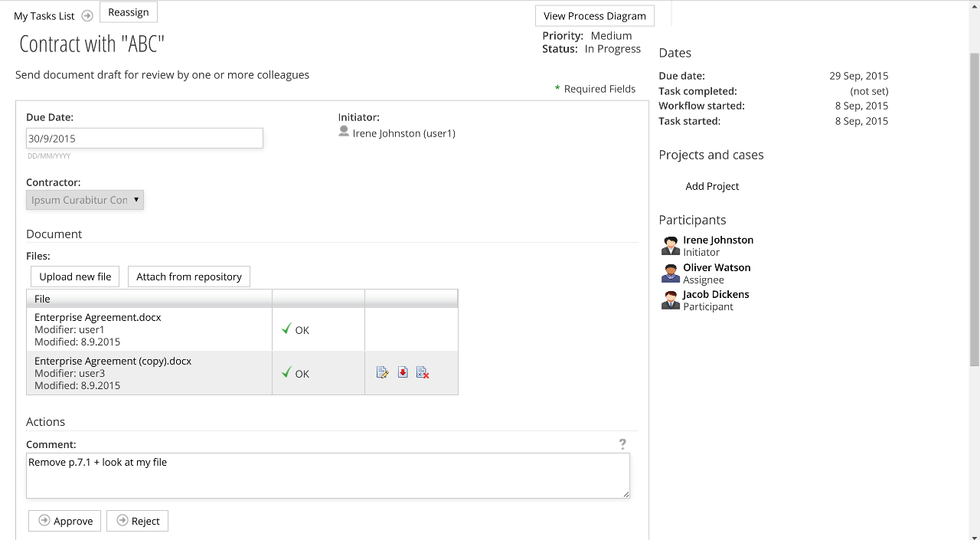Open the Contractor dropdown
This screenshot has height=540, width=980.
point(85,200)
